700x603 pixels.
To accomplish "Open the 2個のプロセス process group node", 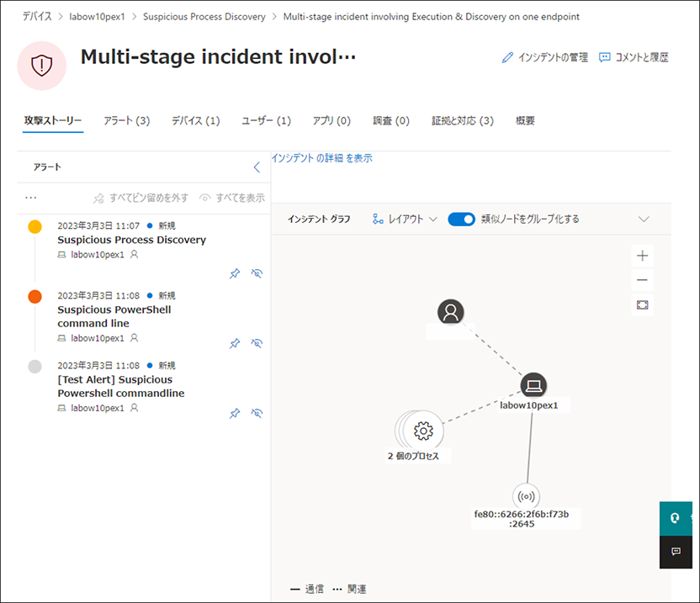I will 422,429.
